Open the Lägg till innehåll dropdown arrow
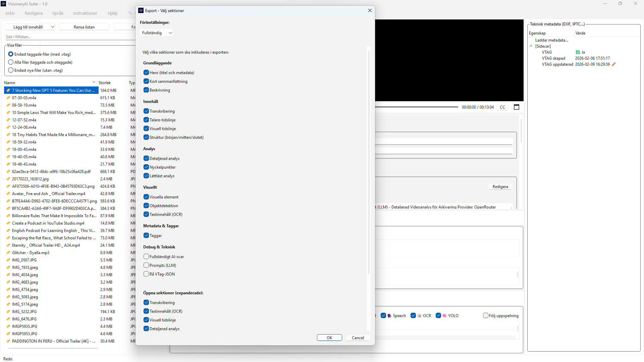644x362 pixels. 53,27
